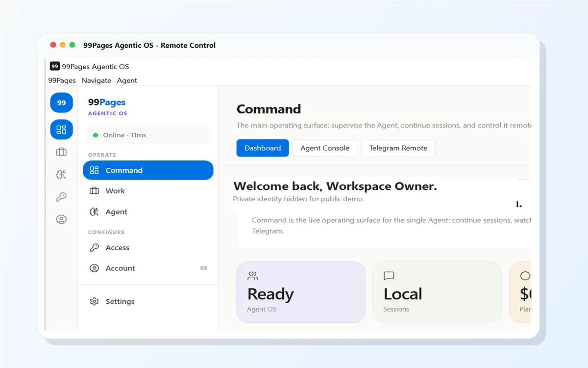Switch to the Dashboard tab
Screen dimensions: 588x368
pos(263,148)
